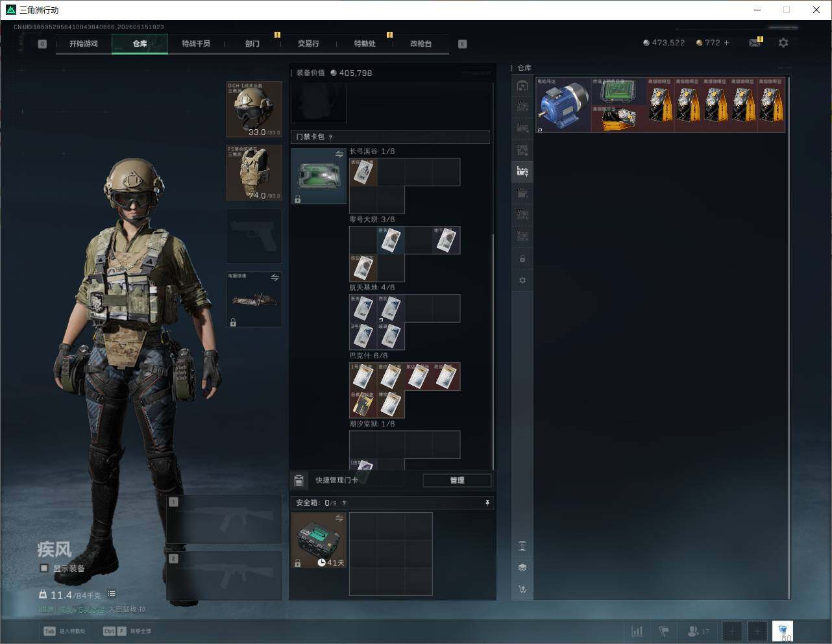Select the equipped FS body armor slot
This screenshot has width=832, height=644.
pyautogui.click(x=254, y=173)
